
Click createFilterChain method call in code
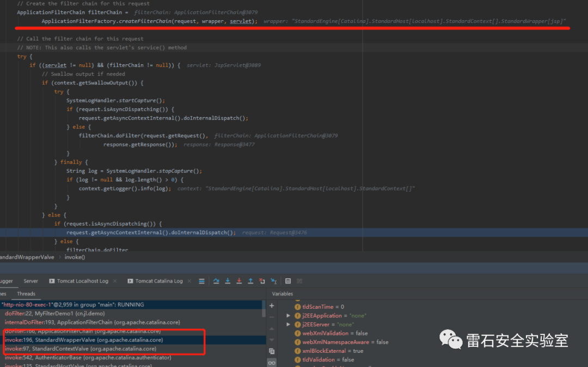tap(145, 21)
